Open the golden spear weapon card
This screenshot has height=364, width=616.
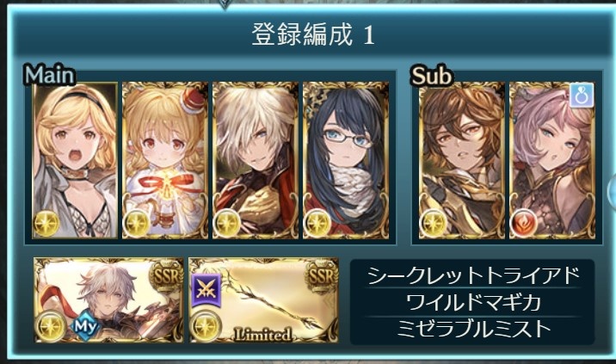pyautogui.click(x=263, y=300)
